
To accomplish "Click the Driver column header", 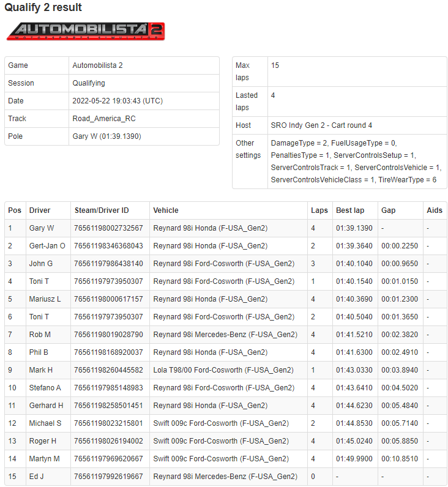I will coord(40,210).
